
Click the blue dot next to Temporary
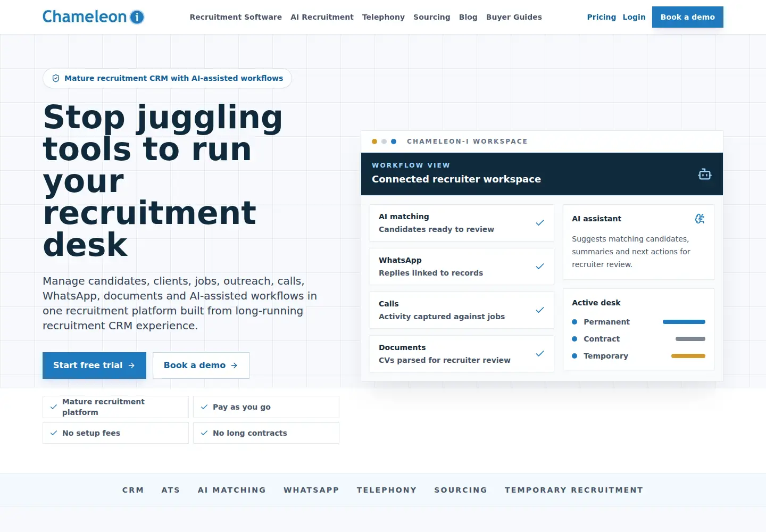[574, 356]
